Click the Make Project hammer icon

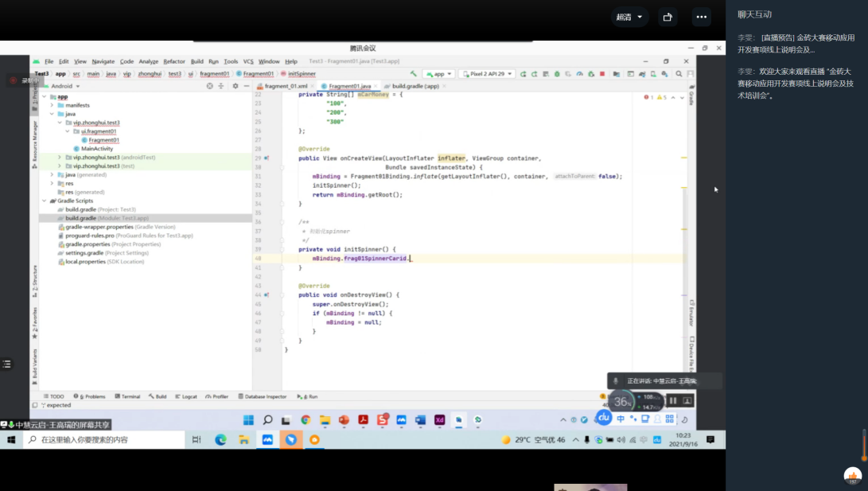tap(413, 74)
